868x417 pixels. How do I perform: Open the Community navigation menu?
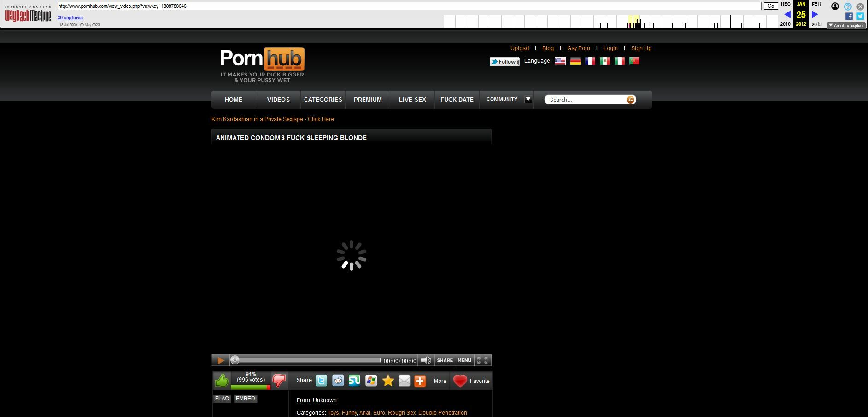[x=502, y=99]
